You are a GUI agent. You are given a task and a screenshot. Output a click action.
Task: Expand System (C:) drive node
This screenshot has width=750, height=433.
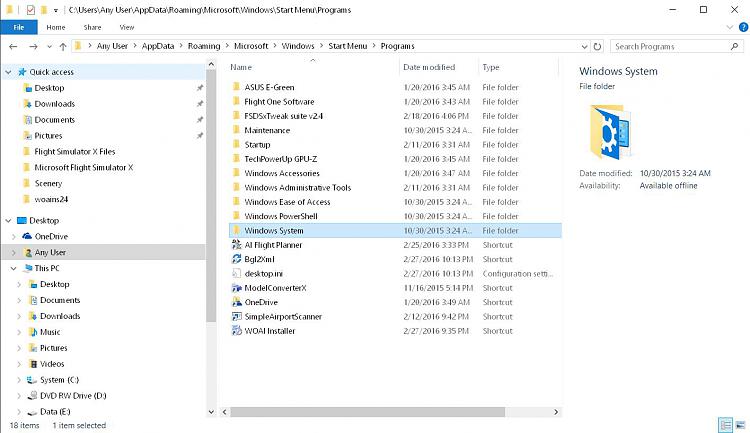click(x=19, y=380)
